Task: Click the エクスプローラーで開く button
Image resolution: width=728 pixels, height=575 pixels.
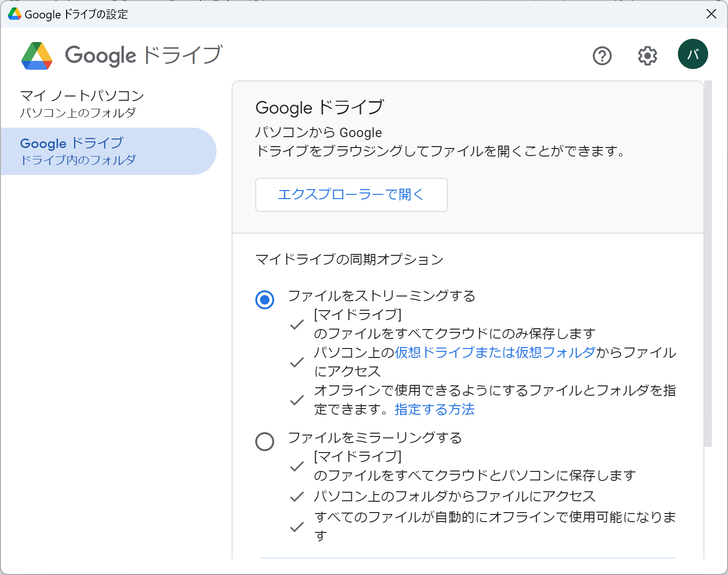Action: click(x=351, y=195)
